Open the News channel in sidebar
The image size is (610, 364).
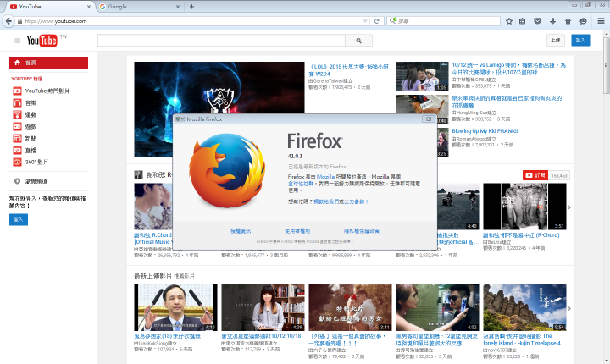(30, 139)
